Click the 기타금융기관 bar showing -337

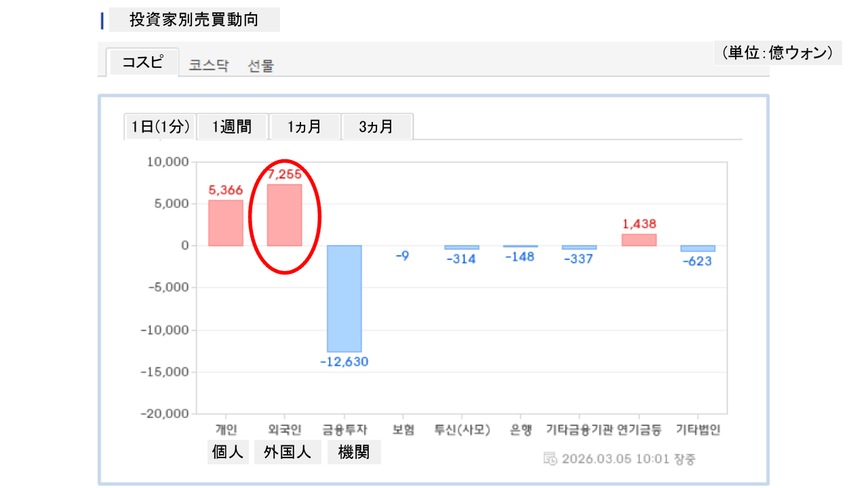pyautogui.click(x=580, y=247)
